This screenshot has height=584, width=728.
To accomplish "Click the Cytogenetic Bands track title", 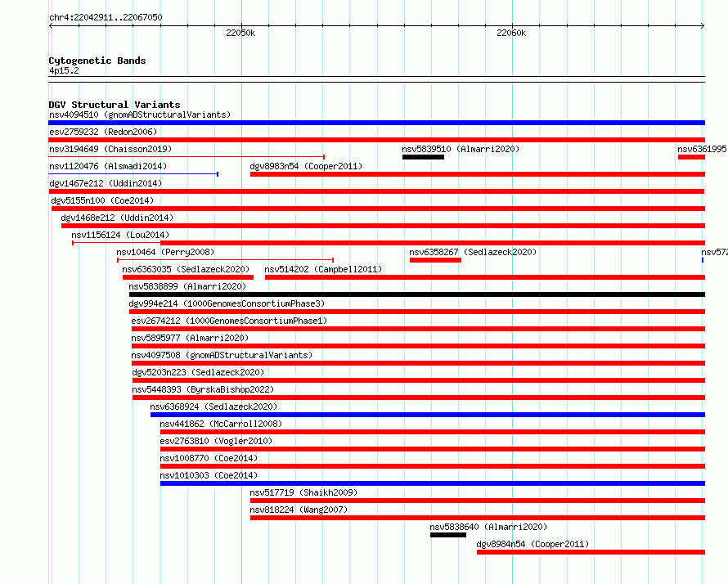I will tap(97, 61).
